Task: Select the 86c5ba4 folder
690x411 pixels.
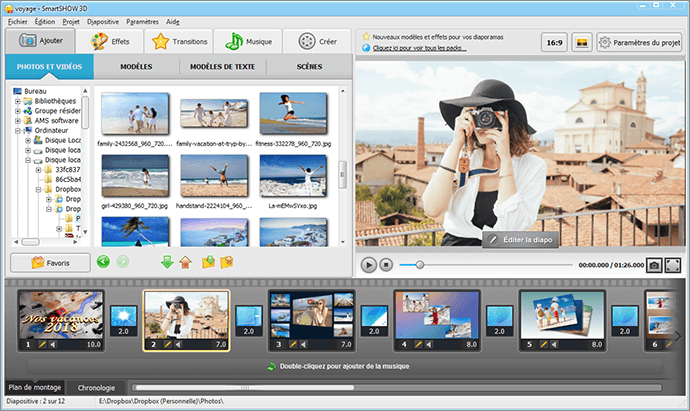Action: pos(62,180)
